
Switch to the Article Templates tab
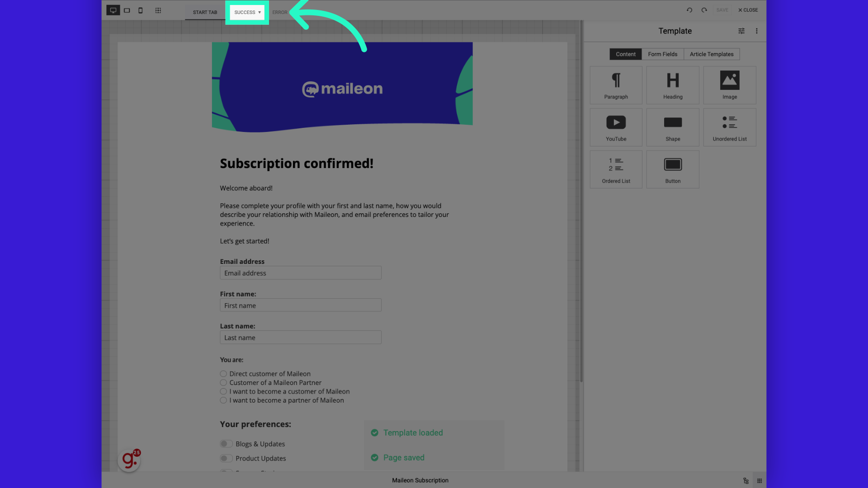(711, 54)
